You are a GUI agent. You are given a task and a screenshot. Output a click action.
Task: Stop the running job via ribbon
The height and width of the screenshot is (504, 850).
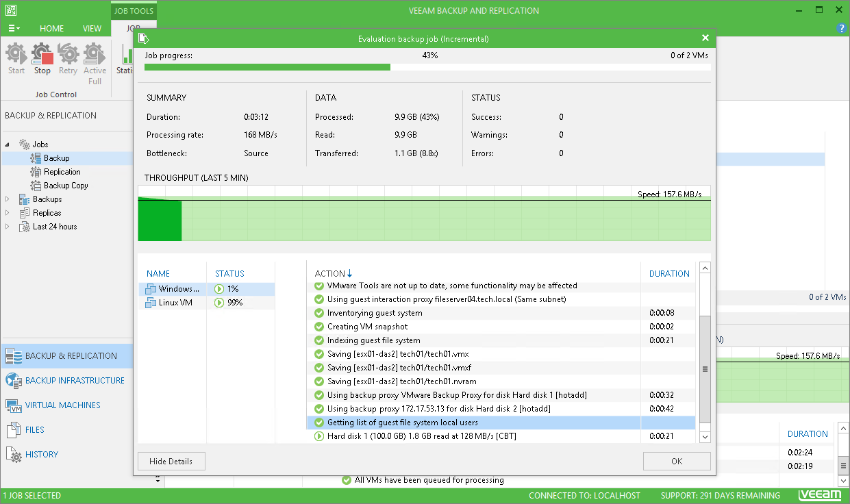[x=42, y=59]
